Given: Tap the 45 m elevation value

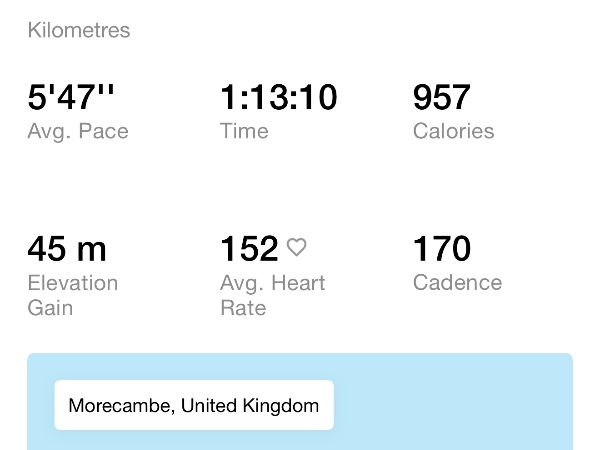Looking at the screenshot, I should (x=66, y=249).
